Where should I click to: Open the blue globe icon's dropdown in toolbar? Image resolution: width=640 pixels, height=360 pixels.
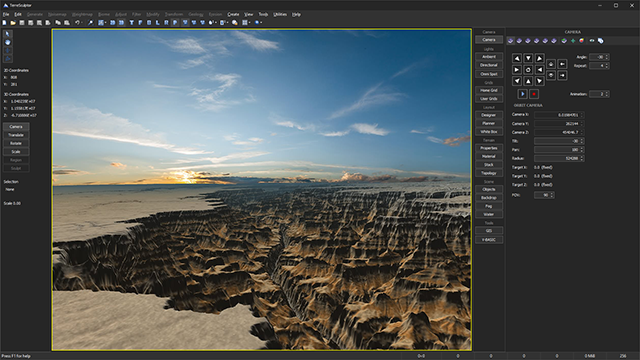point(261,23)
